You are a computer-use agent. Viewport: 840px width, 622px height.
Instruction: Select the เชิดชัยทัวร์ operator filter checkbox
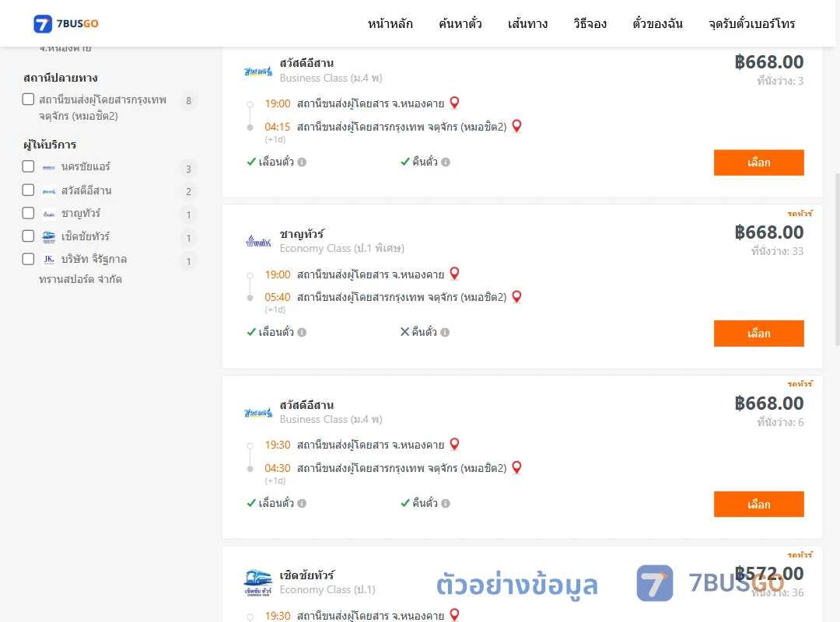[x=29, y=236]
